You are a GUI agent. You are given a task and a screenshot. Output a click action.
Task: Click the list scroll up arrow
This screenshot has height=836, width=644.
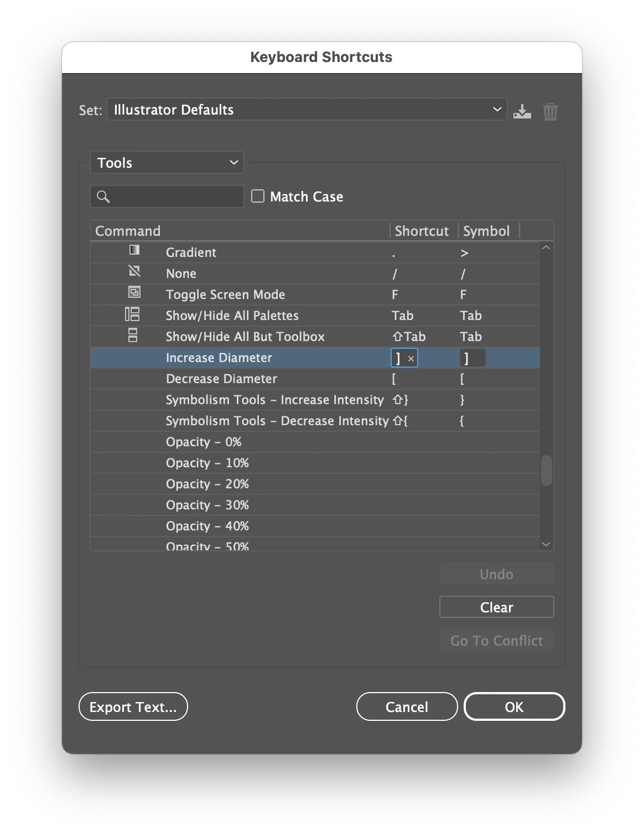click(546, 248)
